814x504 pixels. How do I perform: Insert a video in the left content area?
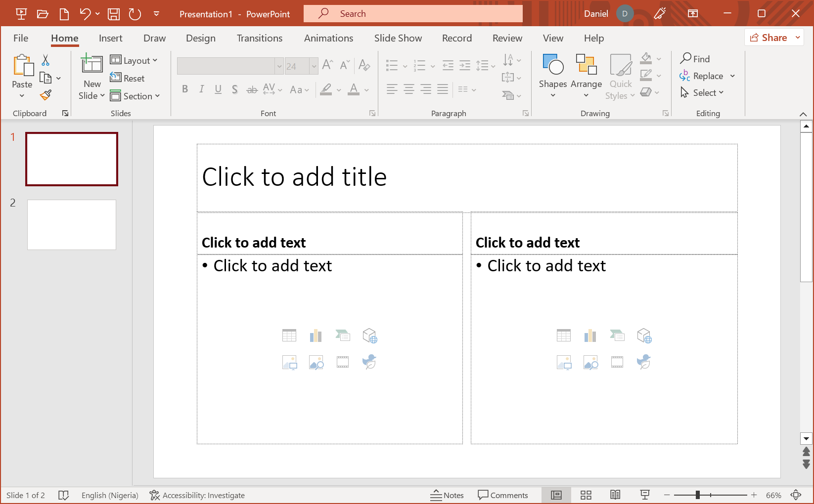pos(343,362)
